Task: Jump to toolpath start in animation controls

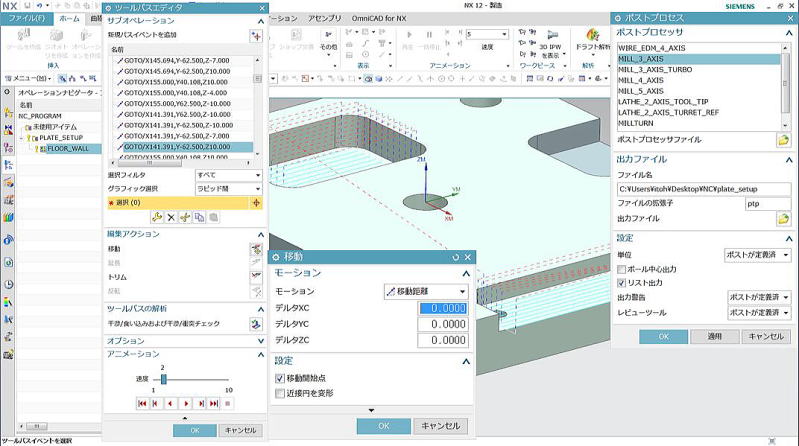Action: tap(142, 403)
